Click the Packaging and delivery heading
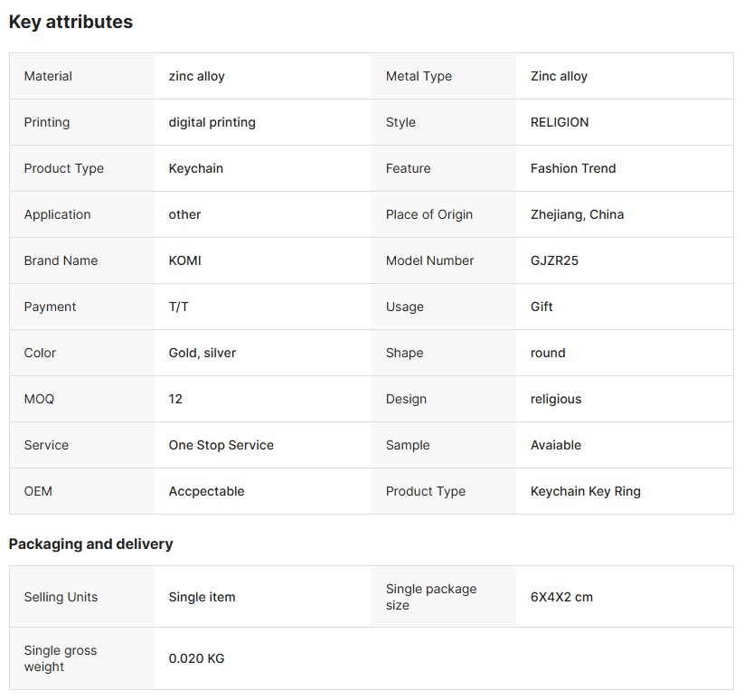 pyautogui.click(x=90, y=544)
